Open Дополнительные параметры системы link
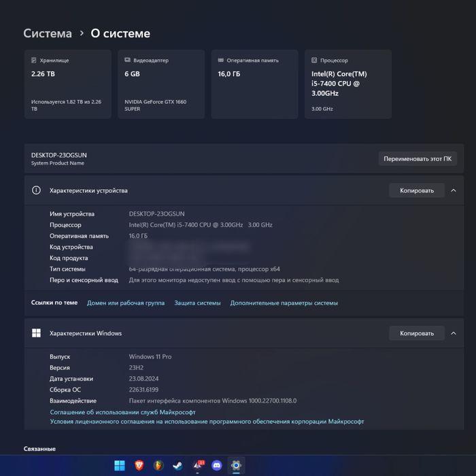Screen dimensions: 476x476 tap(284, 303)
